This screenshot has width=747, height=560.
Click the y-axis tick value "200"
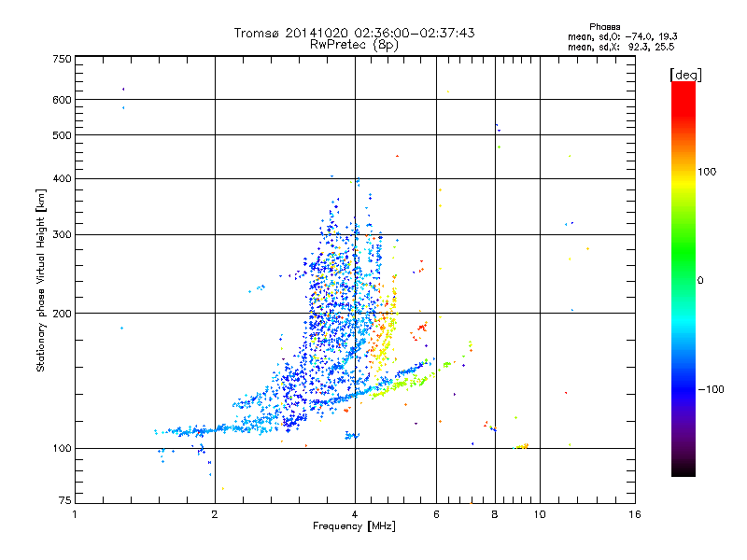(x=63, y=314)
